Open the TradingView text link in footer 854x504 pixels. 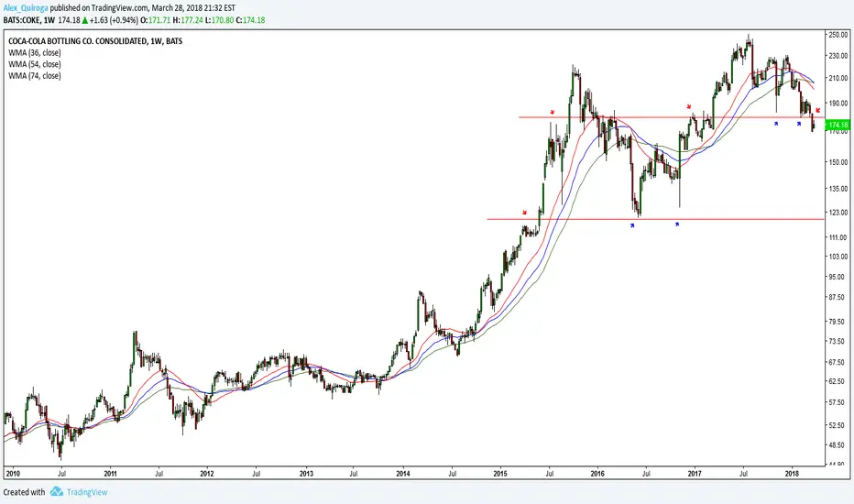87,492
